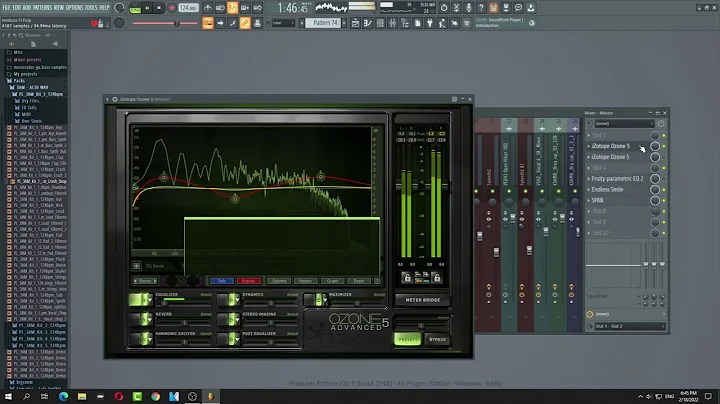Open the first iZotope Ozone 5 mixer slot

[610, 146]
